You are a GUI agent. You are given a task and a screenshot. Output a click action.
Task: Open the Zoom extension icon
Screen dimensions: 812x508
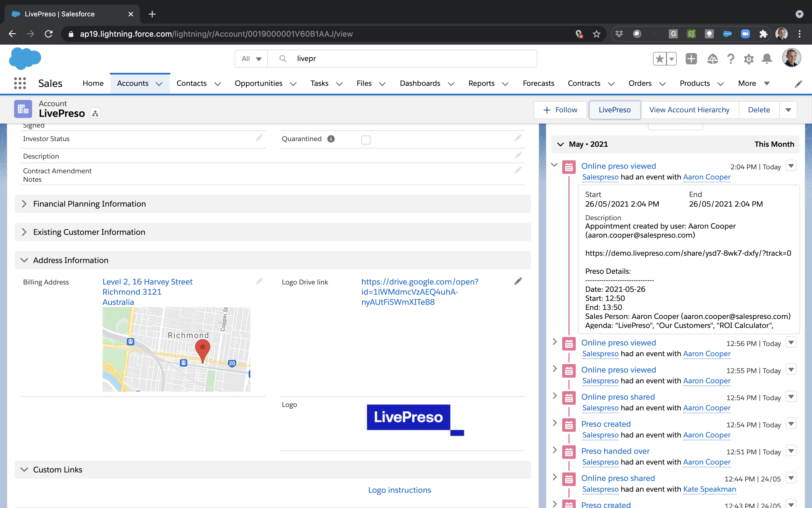coord(745,34)
